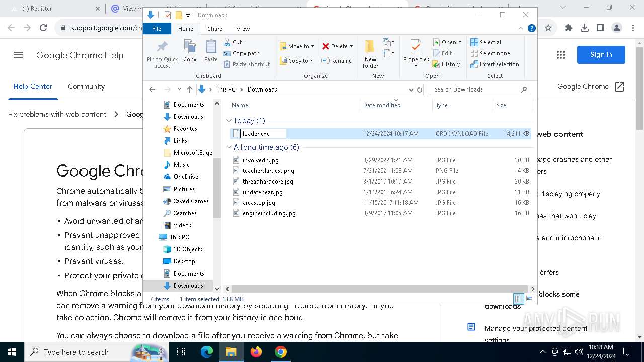Select involvedn.jpg file
Image resolution: width=644 pixels, height=362 pixels.
pos(261,160)
